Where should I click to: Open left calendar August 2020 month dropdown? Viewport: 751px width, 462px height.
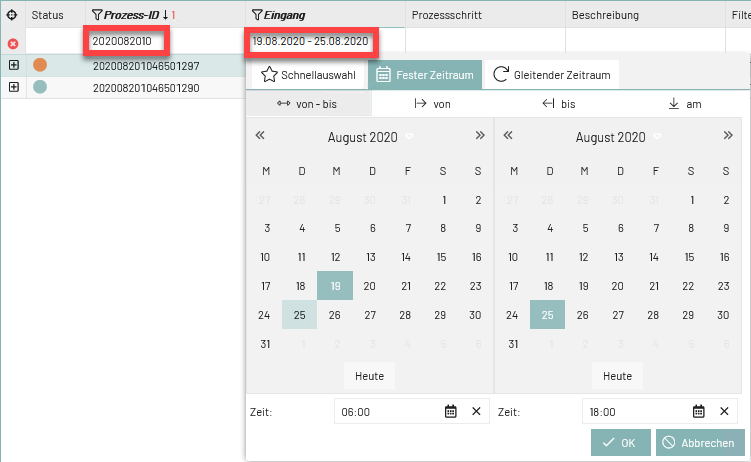click(x=370, y=137)
